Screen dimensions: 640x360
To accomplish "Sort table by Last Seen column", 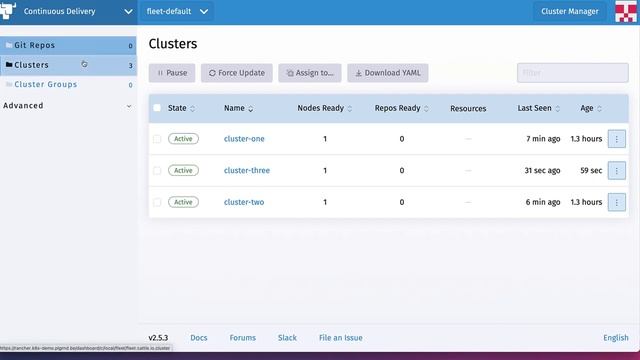I will point(539,108).
